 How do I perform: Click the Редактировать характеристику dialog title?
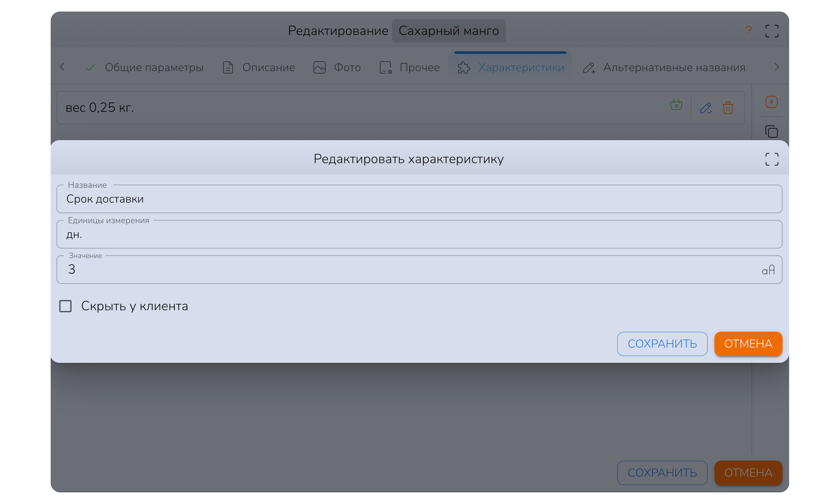[x=409, y=159]
